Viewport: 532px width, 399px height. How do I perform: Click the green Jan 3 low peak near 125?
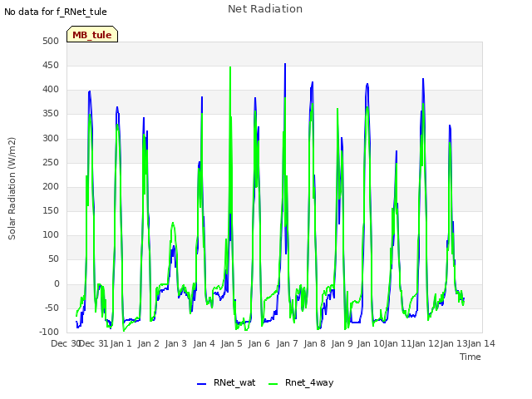(173, 223)
